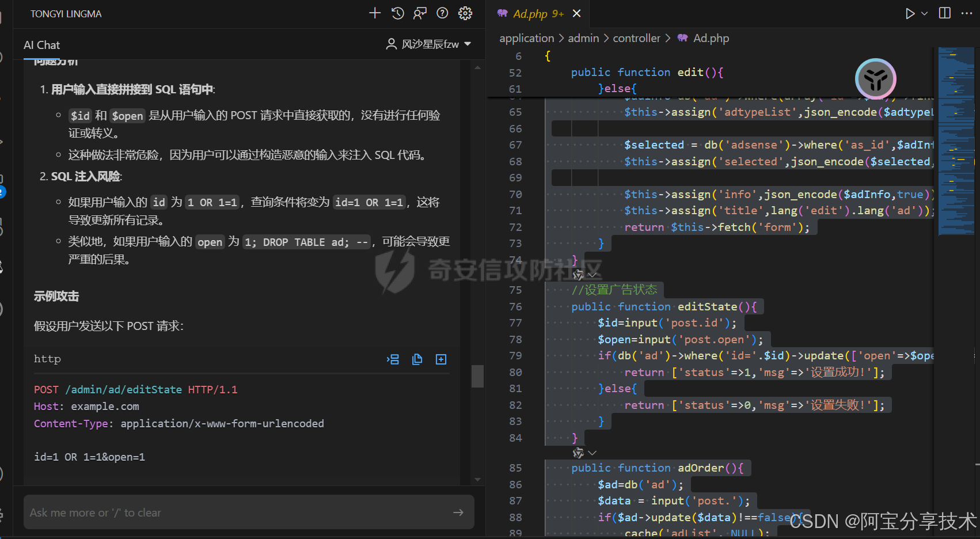980x539 pixels.
Task: Click the PHP elephant icon on Ad.php tab
Action: tap(503, 13)
